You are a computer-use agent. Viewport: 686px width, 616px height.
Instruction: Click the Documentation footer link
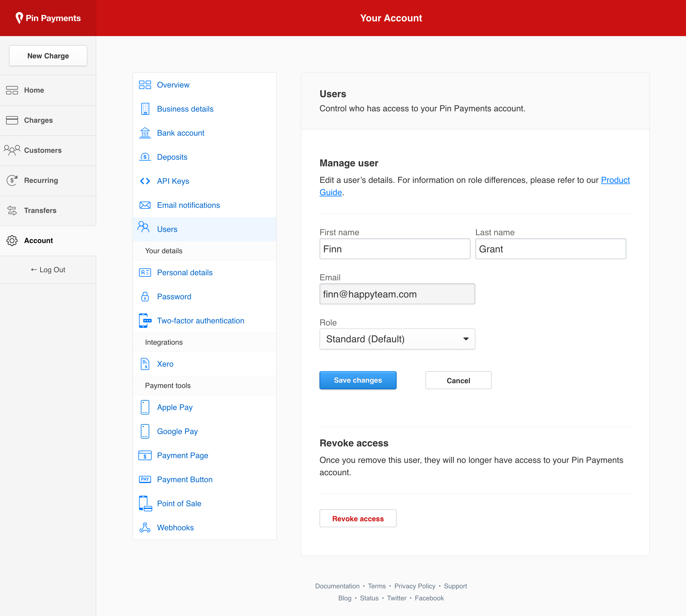click(x=337, y=586)
